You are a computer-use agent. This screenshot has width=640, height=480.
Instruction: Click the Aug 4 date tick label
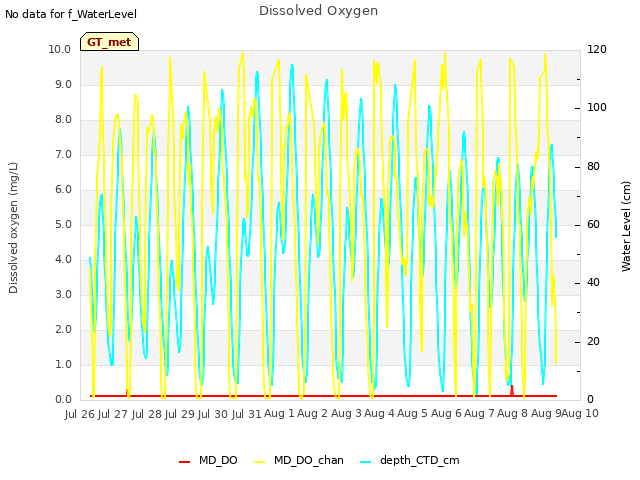click(x=379, y=413)
